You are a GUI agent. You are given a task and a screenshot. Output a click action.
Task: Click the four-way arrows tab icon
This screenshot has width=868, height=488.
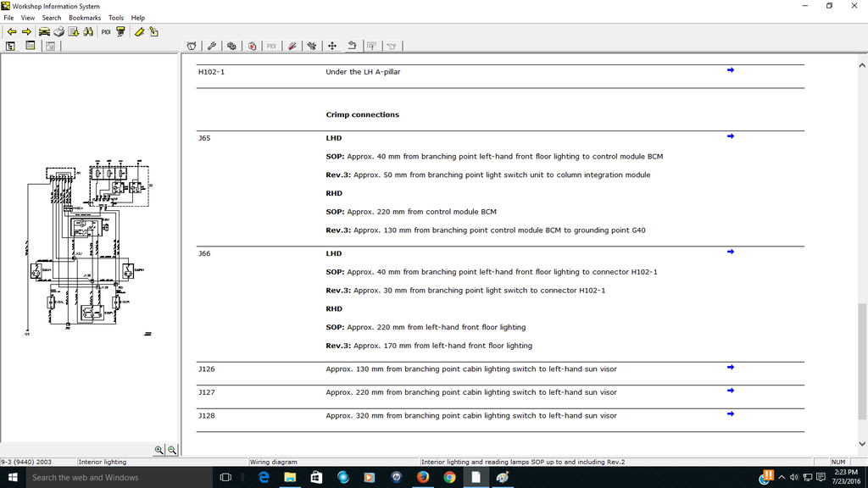(331, 46)
